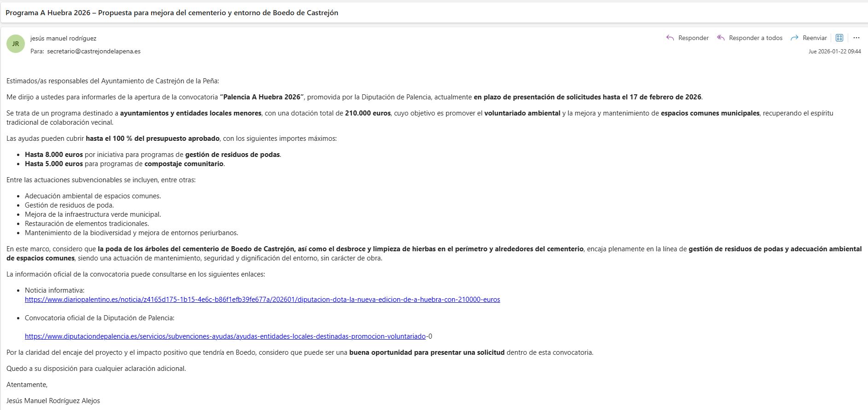The width and height of the screenshot is (868, 410).
Task: Click the received date Jue 2026-01-22 09:44
Action: [834, 52]
